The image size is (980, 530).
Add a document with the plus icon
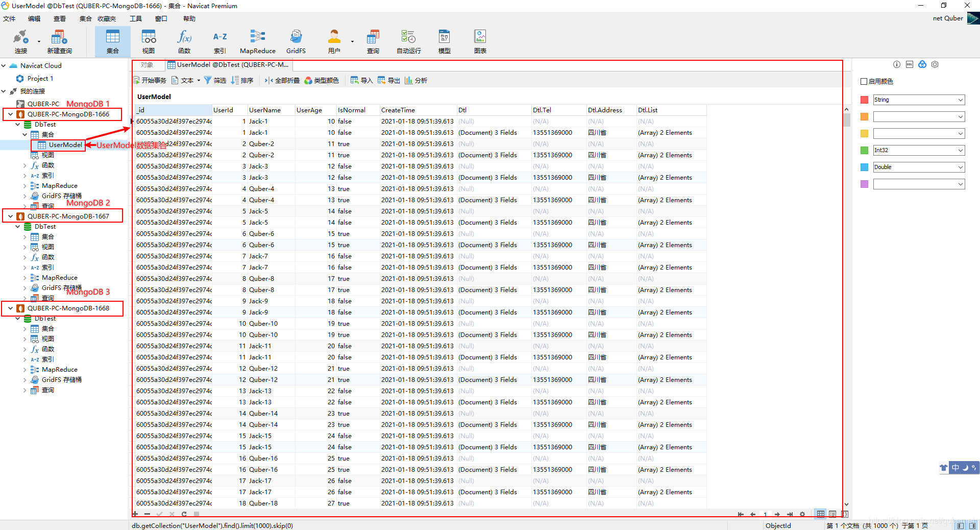135,514
